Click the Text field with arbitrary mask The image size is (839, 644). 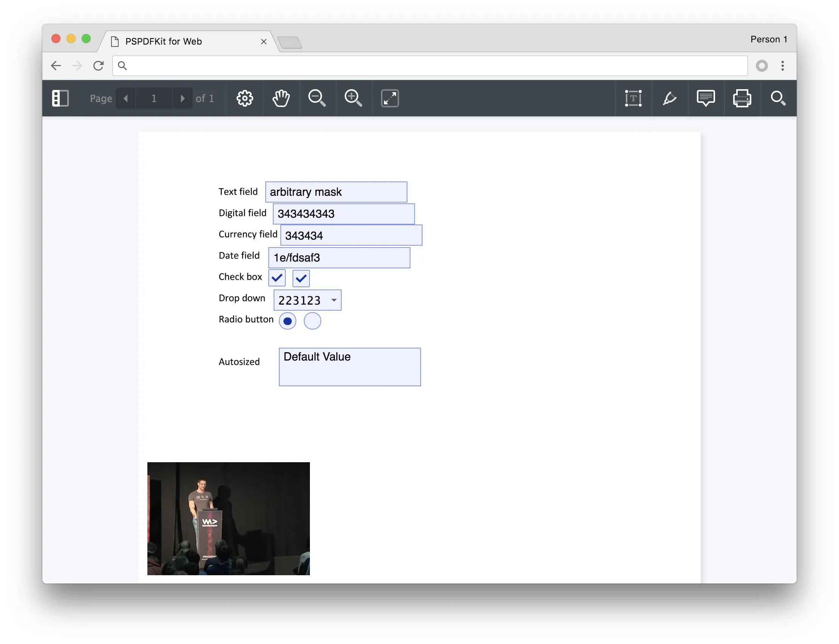tap(336, 192)
